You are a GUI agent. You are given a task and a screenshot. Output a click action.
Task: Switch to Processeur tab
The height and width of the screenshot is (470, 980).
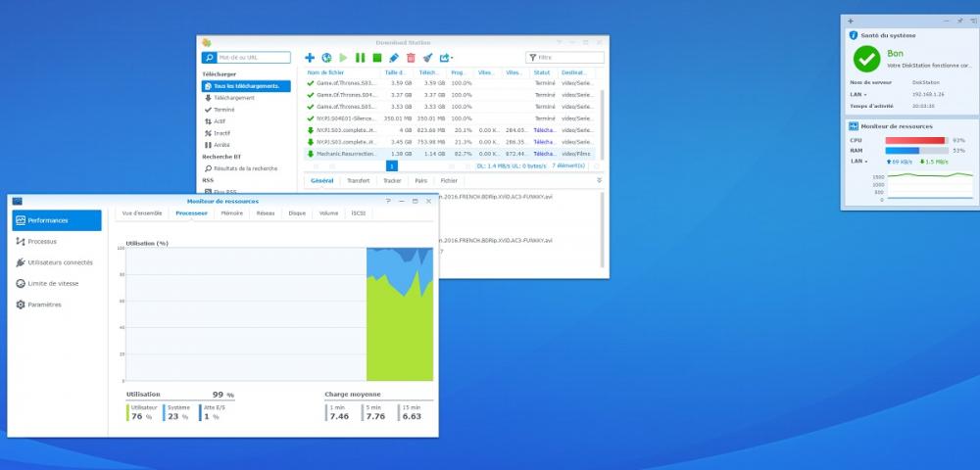[x=191, y=213]
